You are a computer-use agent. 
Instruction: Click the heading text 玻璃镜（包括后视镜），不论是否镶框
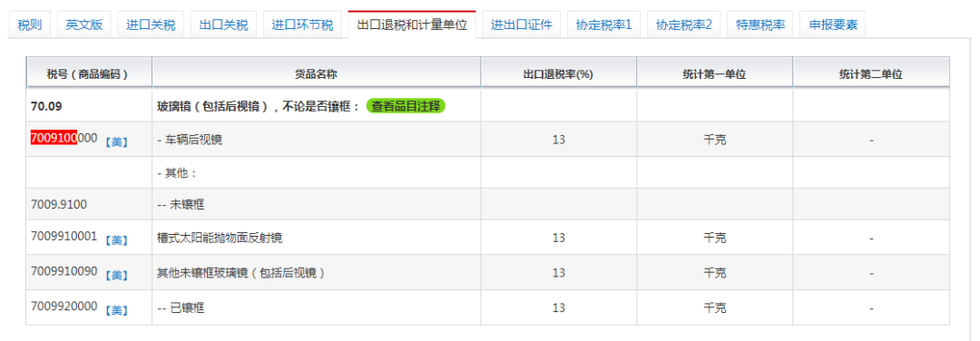pos(258,106)
